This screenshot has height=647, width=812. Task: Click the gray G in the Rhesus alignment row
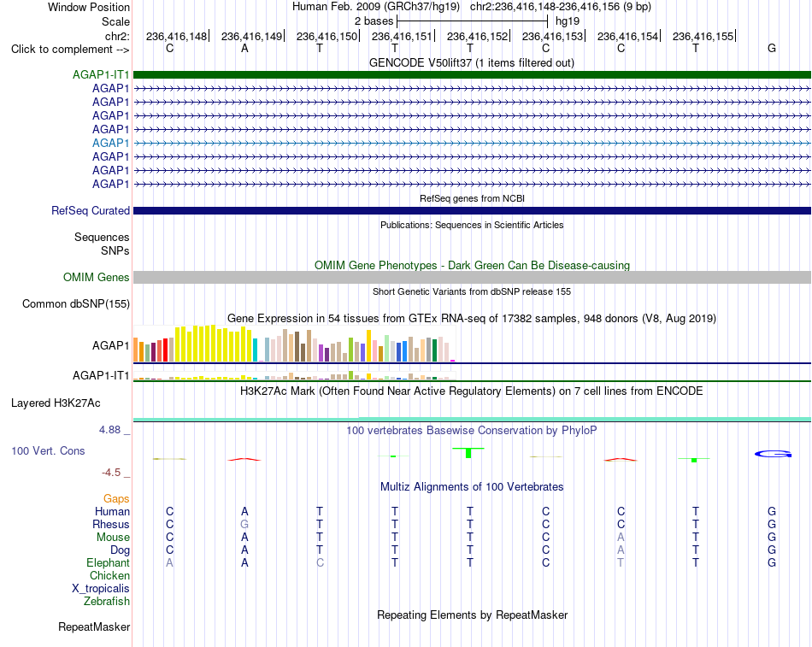tap(244, 525)
